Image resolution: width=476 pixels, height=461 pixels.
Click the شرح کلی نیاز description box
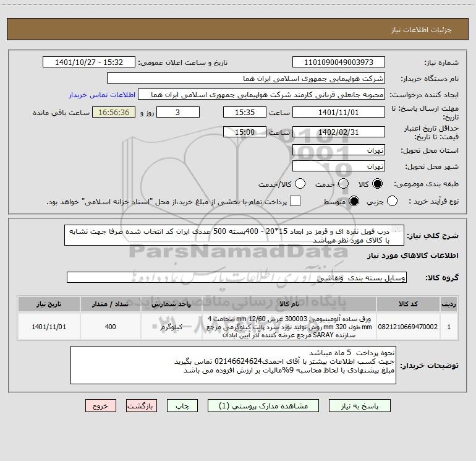coord(234,236)
